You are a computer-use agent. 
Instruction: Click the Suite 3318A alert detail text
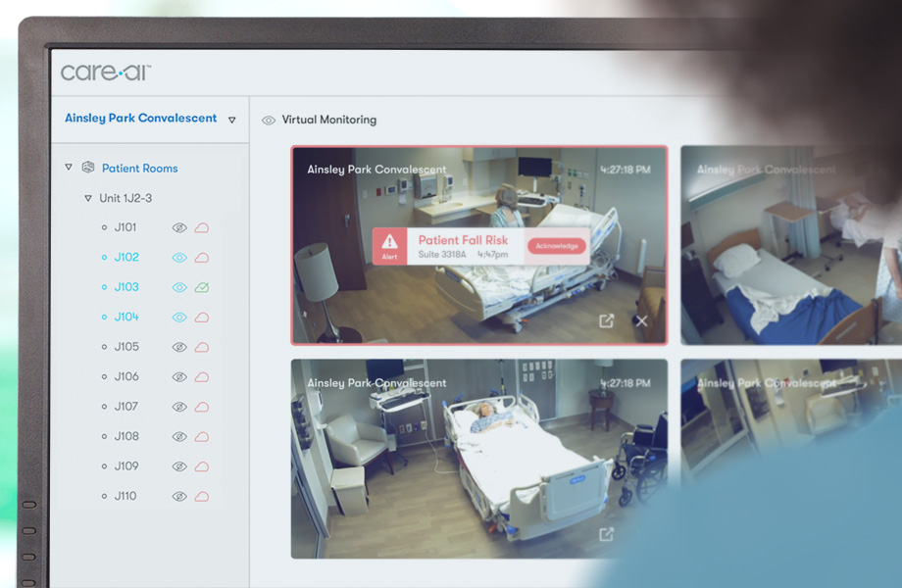(x=442, y=255)
